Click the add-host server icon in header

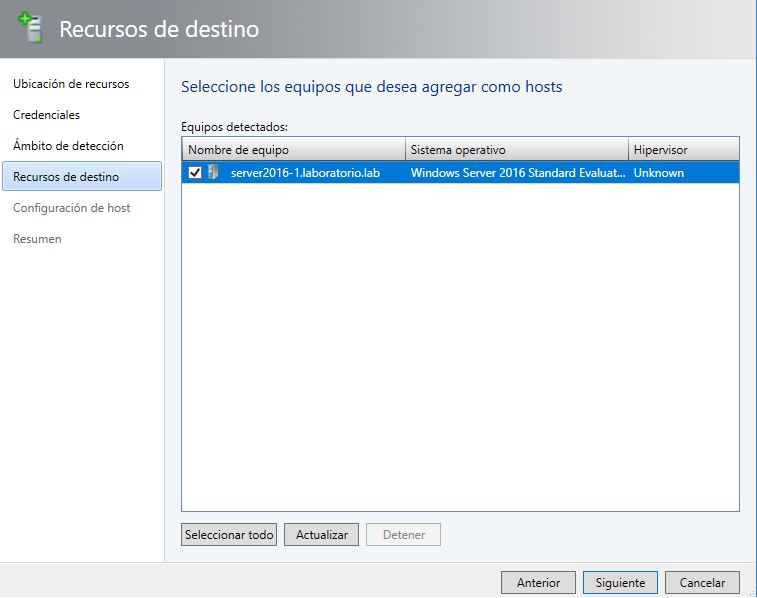coord(31,28)
